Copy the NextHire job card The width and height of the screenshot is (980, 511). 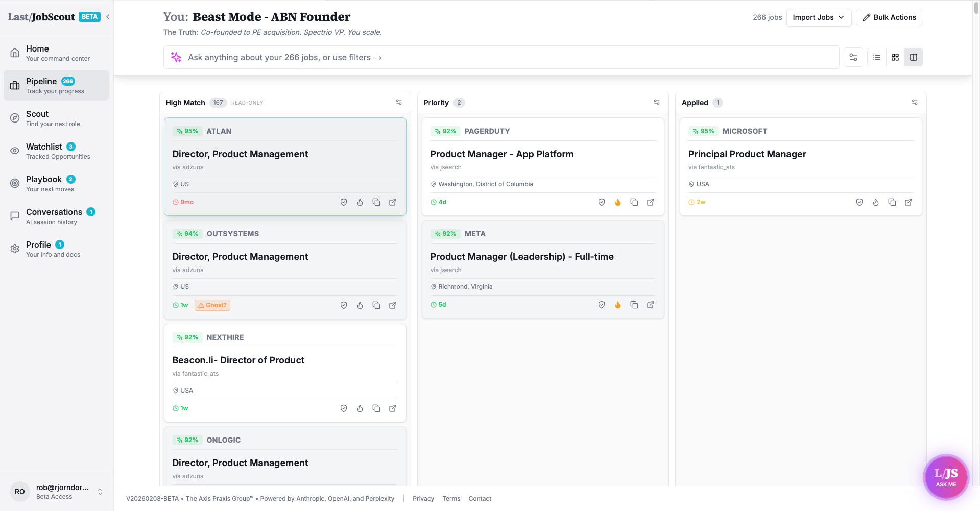(x=376, y=408)
